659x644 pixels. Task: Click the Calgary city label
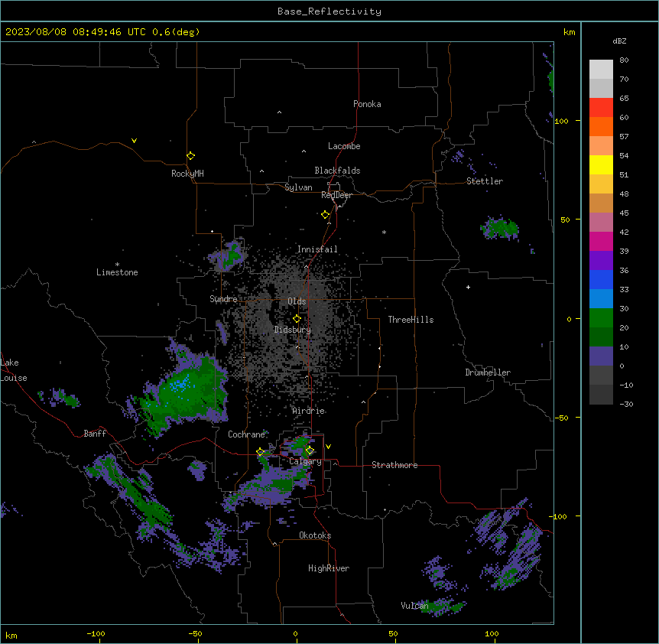pyautogui.click(x=305, y=461)
